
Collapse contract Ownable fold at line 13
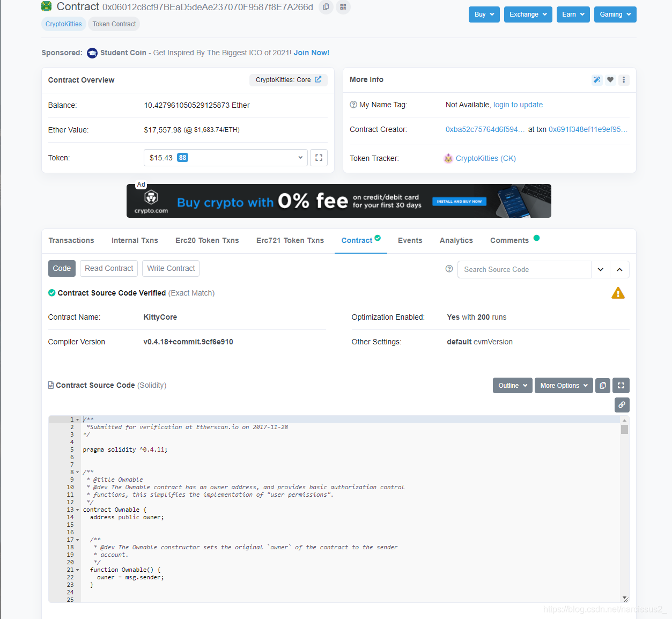pos(78,510)
